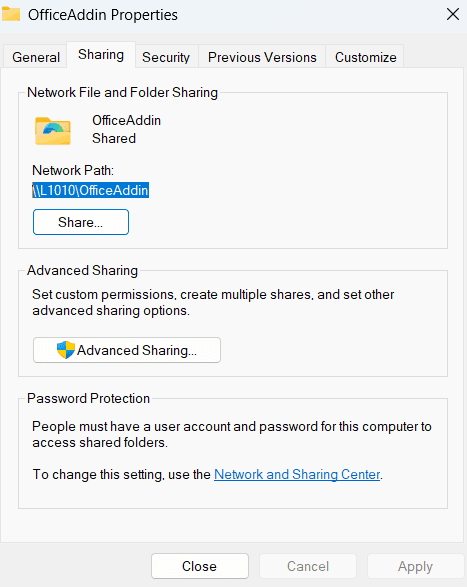Click the 'Shared' status text
This screenshot has width=467, height=587.
pos(114,139)
